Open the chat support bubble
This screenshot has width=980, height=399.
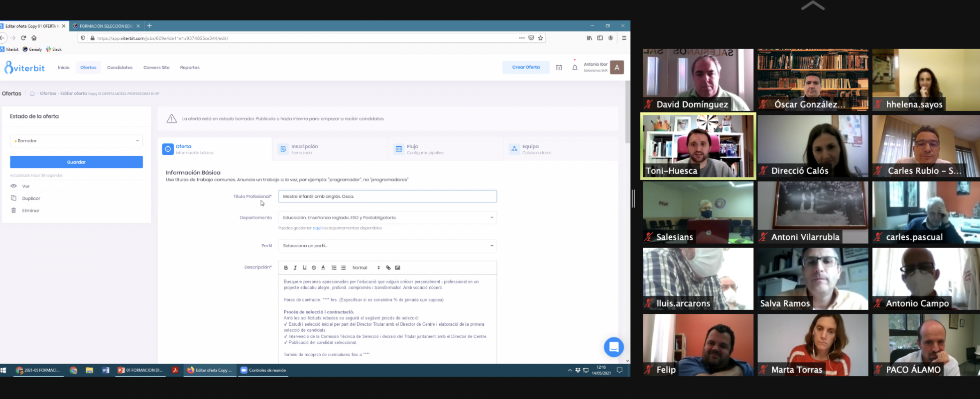coord(613,347)
